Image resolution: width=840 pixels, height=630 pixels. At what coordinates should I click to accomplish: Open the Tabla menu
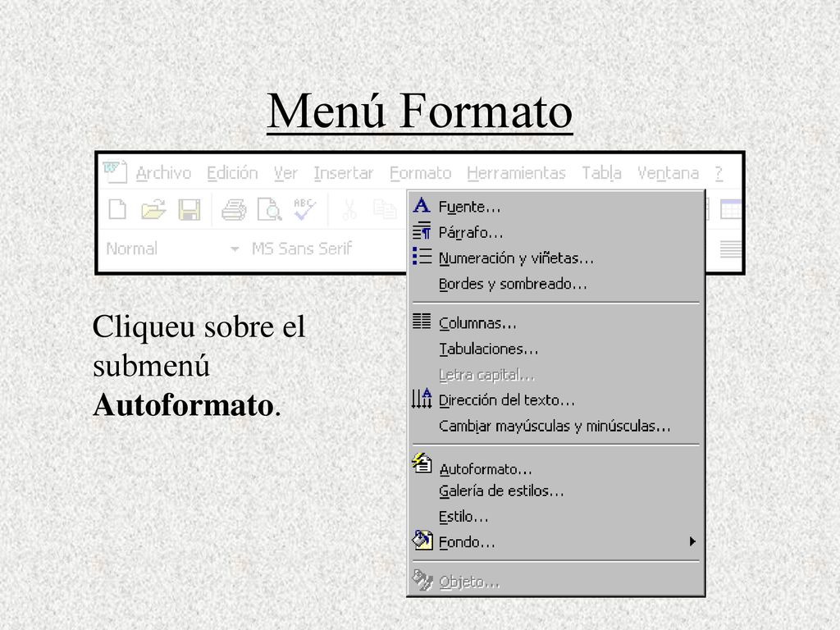click(x=601, y=173)
